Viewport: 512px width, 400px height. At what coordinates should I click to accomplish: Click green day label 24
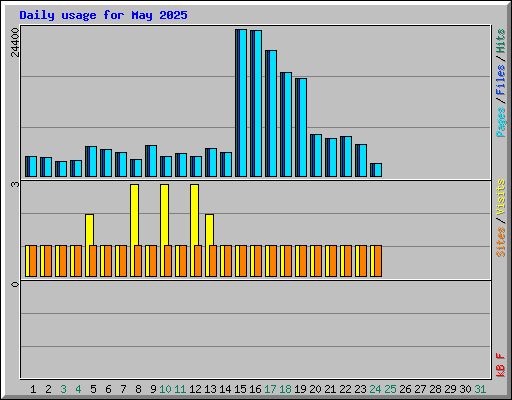(375, 389)
